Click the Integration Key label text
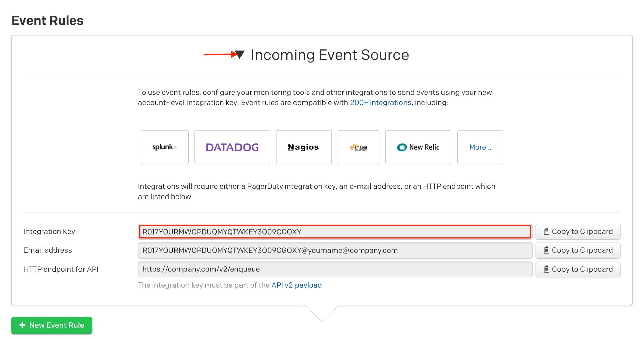This screenshot has width=644, height=339. [x=49, y=232]
